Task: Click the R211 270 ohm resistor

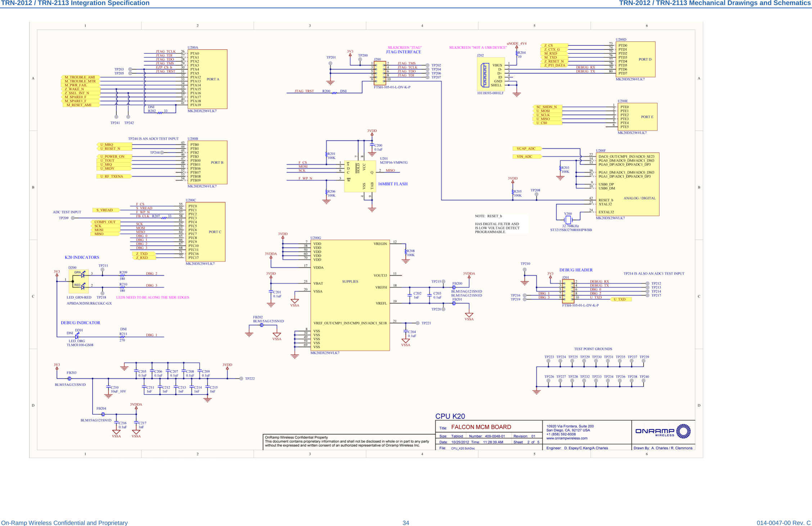Action: [122, 337]
